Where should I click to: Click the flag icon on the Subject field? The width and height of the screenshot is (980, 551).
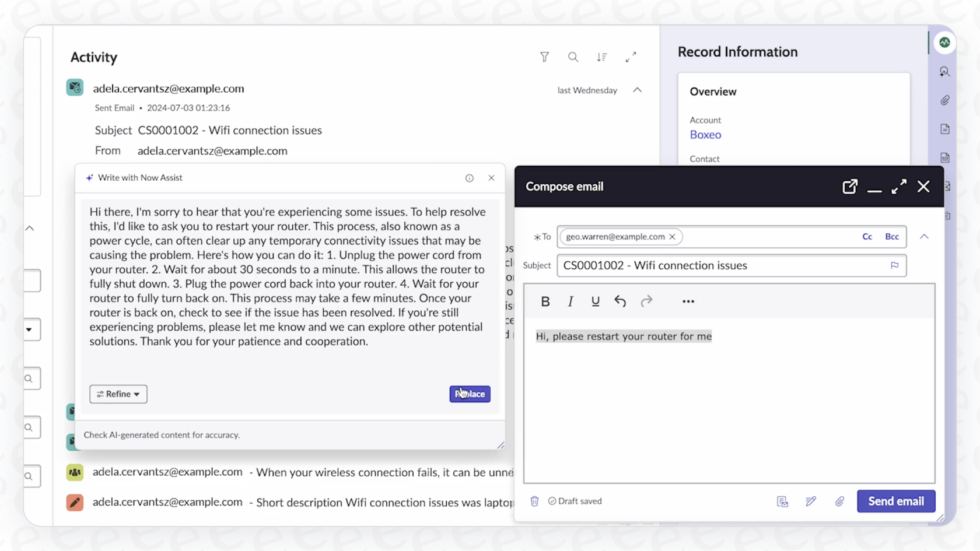click(895, 265)
